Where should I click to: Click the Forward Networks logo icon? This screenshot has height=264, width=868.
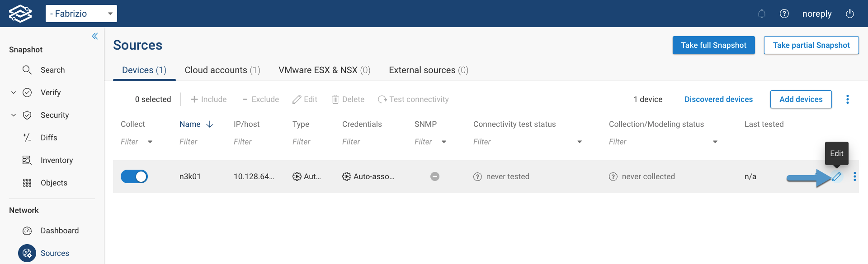coord(20,14)
